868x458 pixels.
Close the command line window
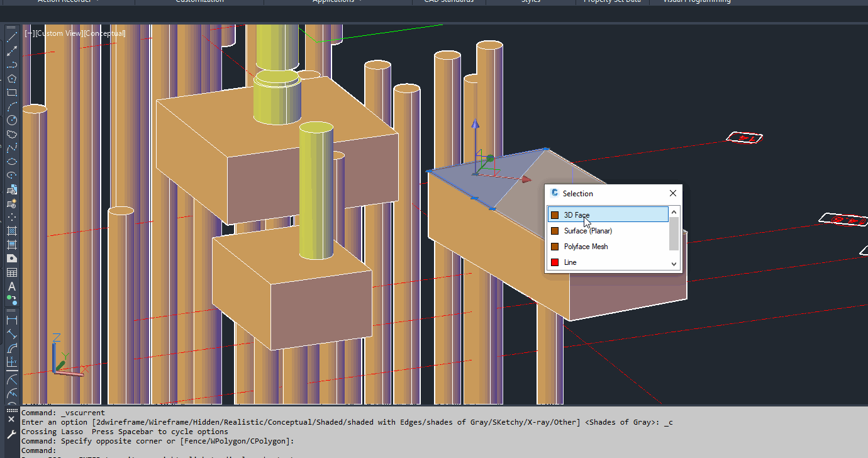click(11, 418)
